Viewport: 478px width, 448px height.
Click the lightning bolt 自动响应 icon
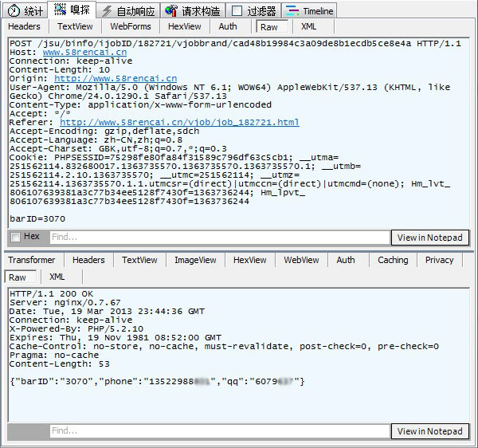[107, 11]
